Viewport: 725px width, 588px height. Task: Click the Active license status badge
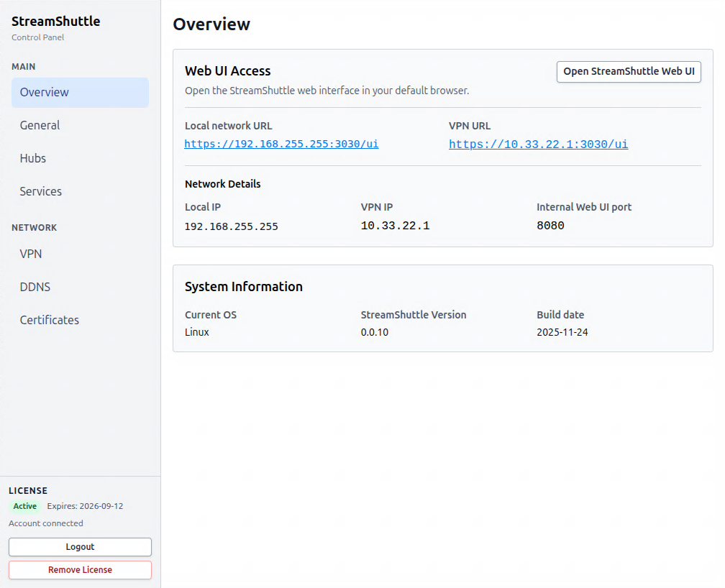(x=25, y=506)
